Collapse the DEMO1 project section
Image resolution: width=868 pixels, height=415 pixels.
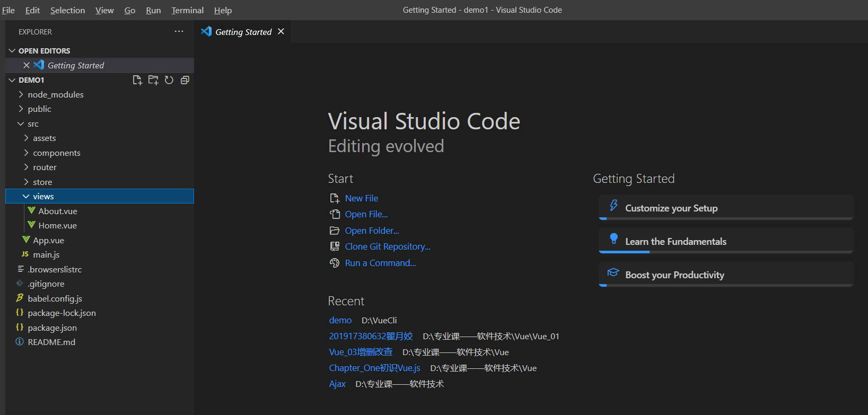click(x=12, y=80)
